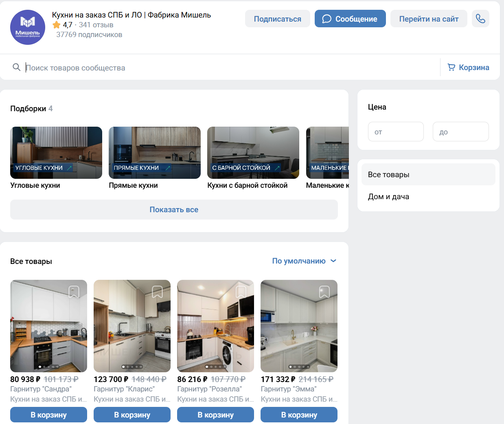Viewport: 504px width, 424px height.
Task: Open the community title Кухни на заказ СПБ и ЛО
Action: (131, 15)
